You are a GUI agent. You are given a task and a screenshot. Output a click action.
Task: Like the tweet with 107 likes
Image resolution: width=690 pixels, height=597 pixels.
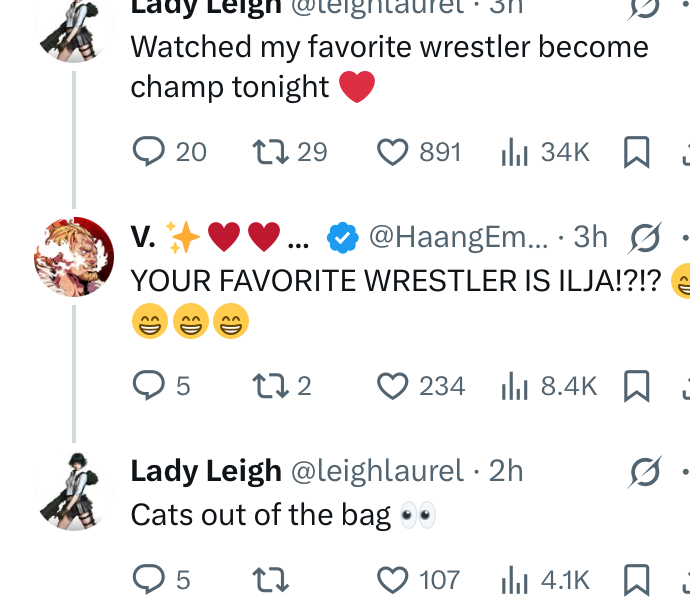click(x=393, y=579)
